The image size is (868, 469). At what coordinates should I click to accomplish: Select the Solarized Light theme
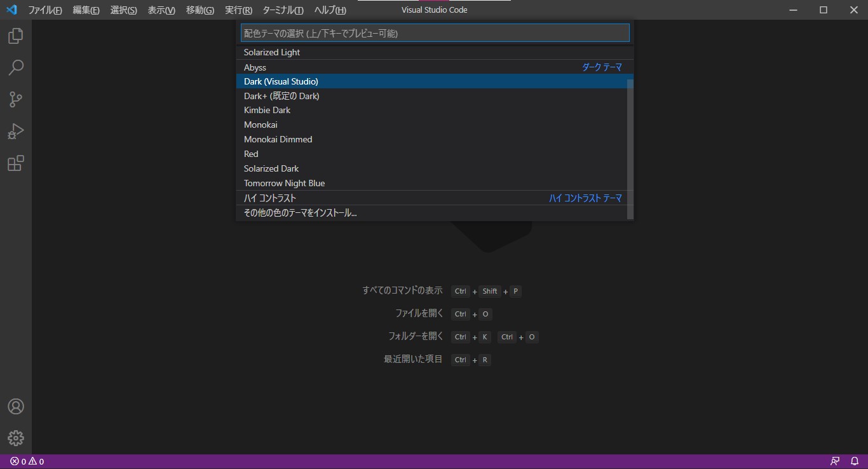point(435,52)
